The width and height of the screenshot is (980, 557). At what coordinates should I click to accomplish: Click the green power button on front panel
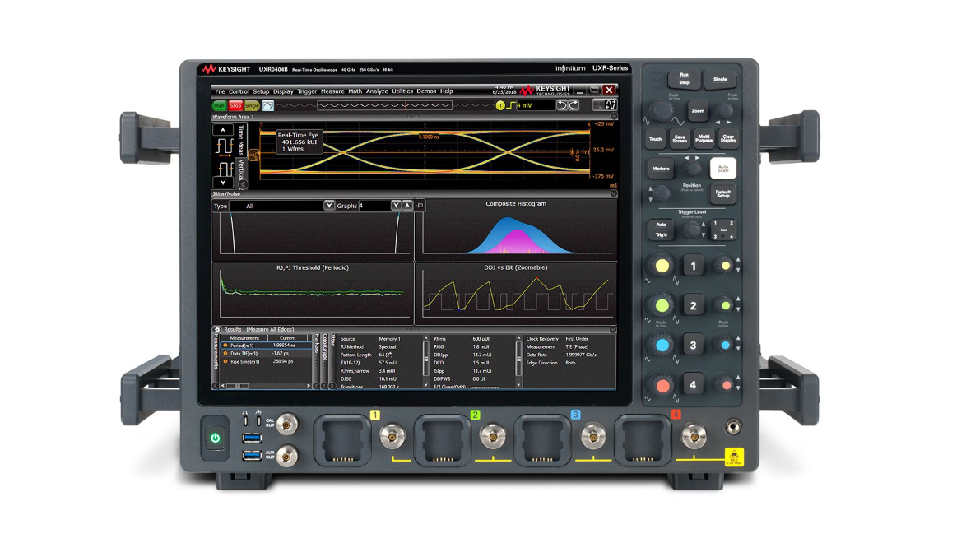click(216, 438)
